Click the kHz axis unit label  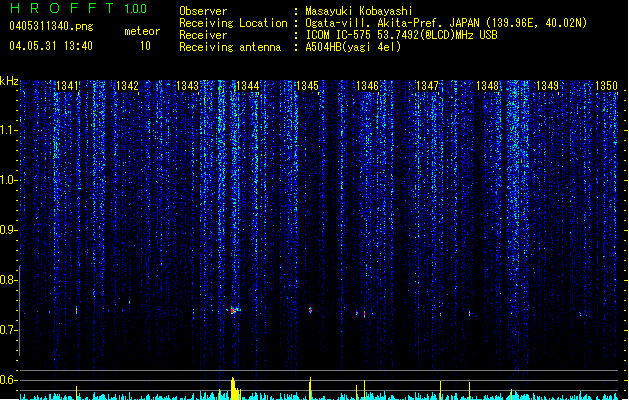9,81
